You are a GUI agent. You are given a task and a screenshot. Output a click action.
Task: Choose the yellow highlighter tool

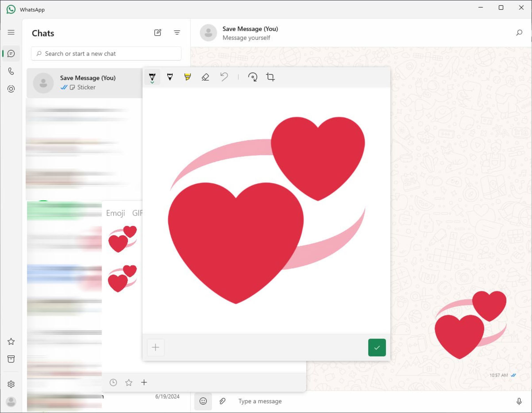pos(188,77)
